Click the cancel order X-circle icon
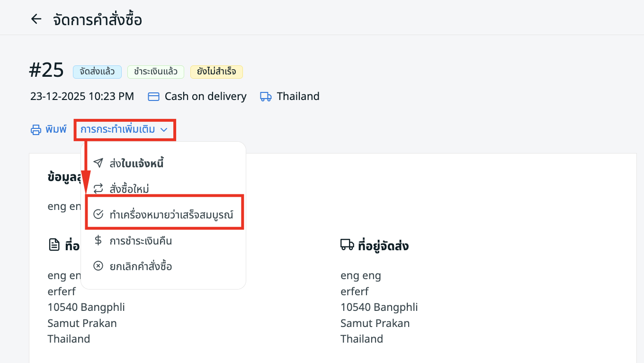The width and height of the screenshot is (644, 363). 98,266
